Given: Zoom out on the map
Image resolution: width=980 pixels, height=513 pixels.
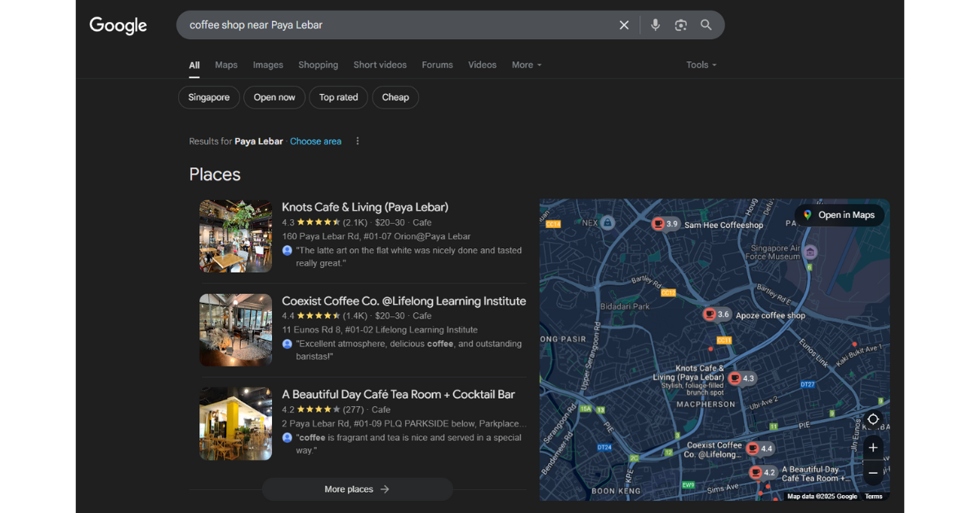Looking at the screenshot, I should tap(873, 473).
